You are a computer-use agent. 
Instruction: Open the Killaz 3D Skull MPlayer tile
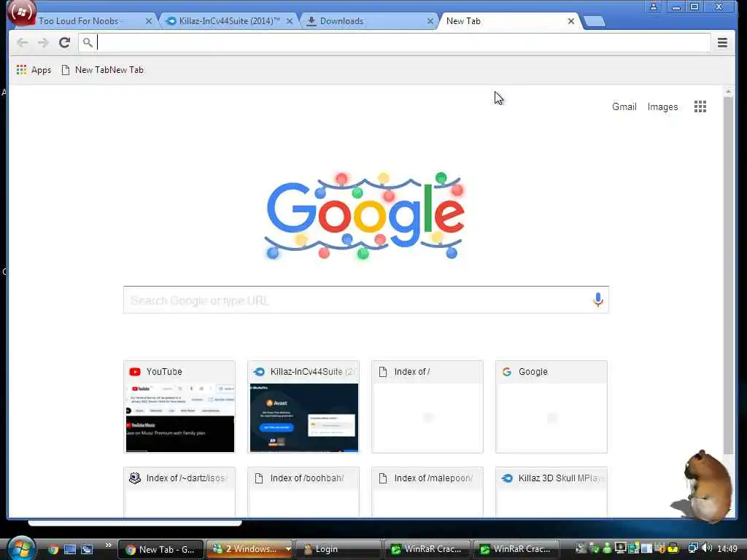point(551,492)
